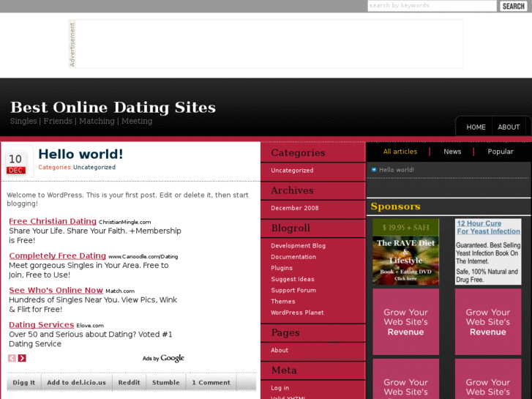The width and height of the screenshot is (532, 399).
Task: Click the search by keywords field
Action: pyautogui.click(x=432, y=6)
